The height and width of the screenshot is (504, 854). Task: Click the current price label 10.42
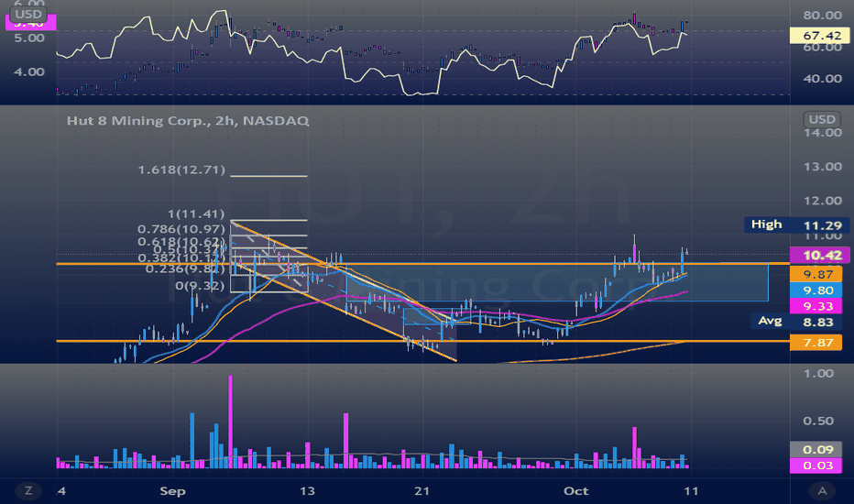819,255
